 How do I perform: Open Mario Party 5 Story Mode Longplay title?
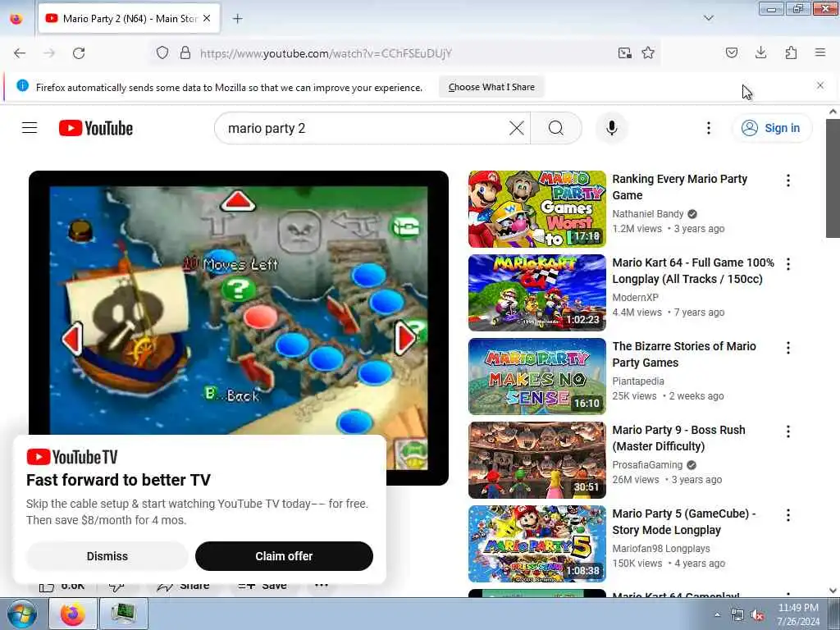click(684, 521)
